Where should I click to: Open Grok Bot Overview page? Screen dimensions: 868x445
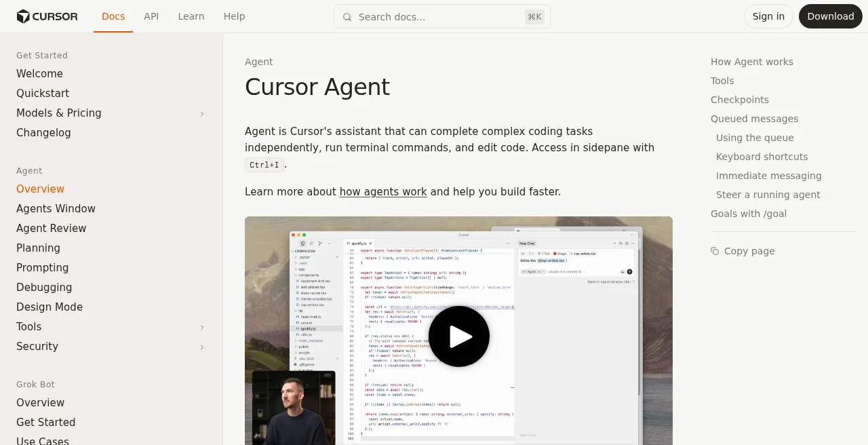click(41, 403)
